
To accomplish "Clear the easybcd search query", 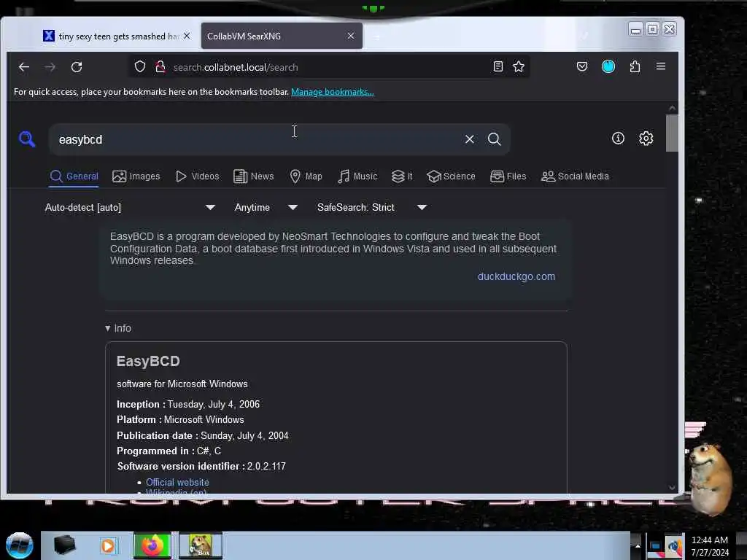I will (x=469, y=139).
